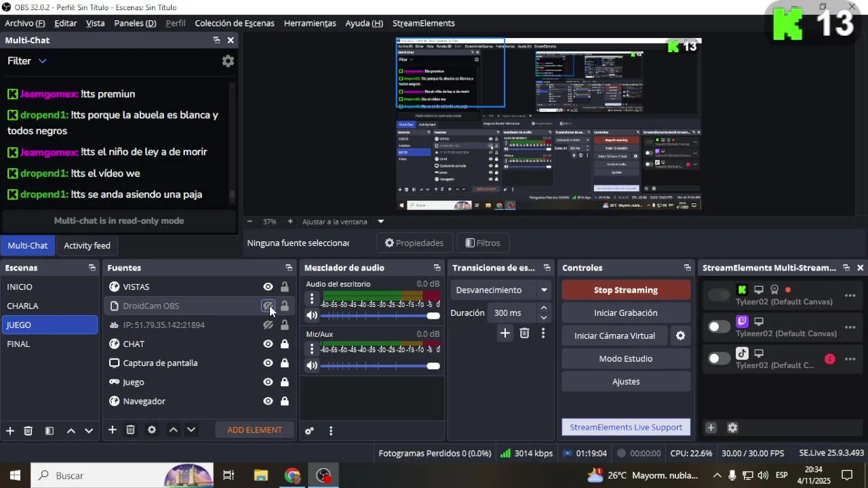Show the DroidCam OBS source
The width and height of the screenshot is (868, 488).
pyautogui.click(x=268, y=306)
